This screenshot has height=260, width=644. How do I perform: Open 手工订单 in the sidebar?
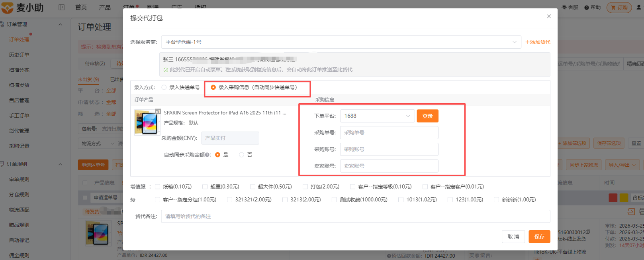19,116
